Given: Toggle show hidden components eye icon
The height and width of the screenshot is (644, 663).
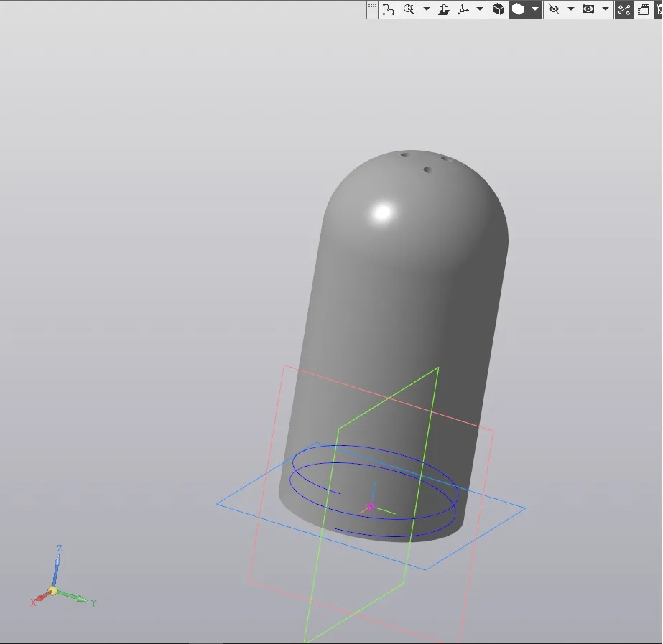Looking at the screenshot, I should 588,9.
